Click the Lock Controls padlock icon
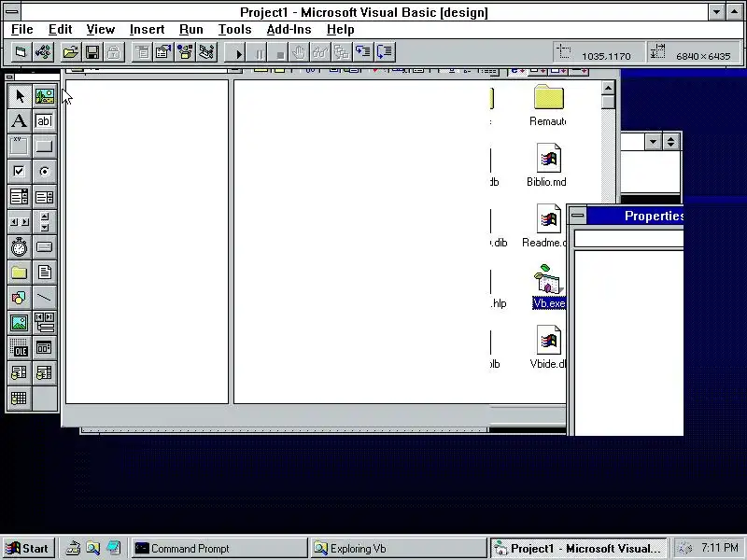The height and width of the screenshot is (560, 747). click(114, 52)
